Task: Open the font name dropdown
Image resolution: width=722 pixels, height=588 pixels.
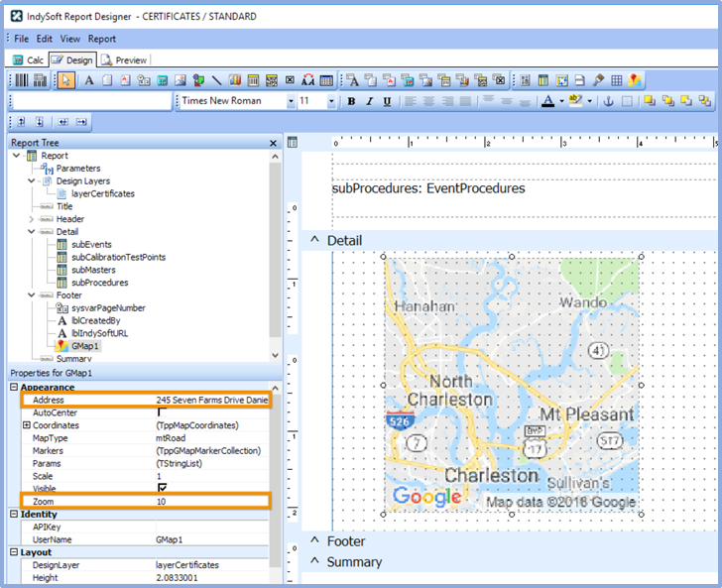Action: tap(291, 101)
